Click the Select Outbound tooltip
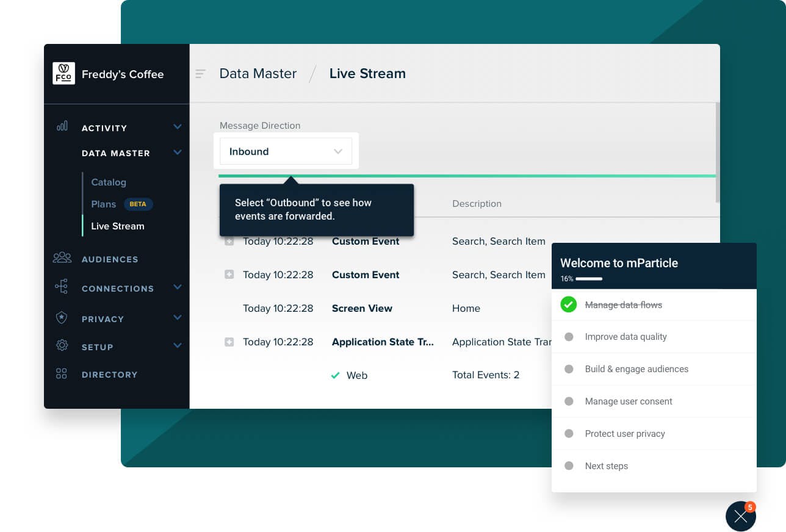The height and width of the screenshot is (532, 786). click(317, 210)
